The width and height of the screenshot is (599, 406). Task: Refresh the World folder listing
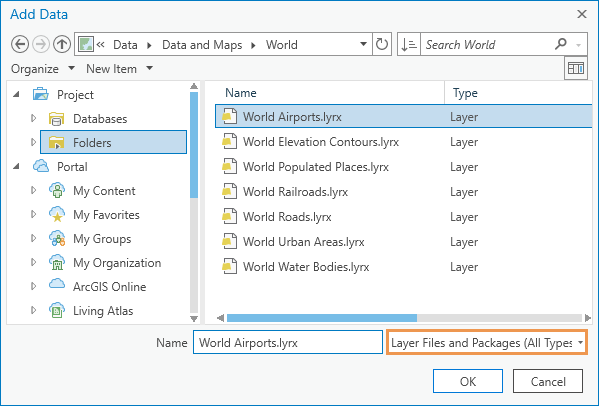click(382, 44)
